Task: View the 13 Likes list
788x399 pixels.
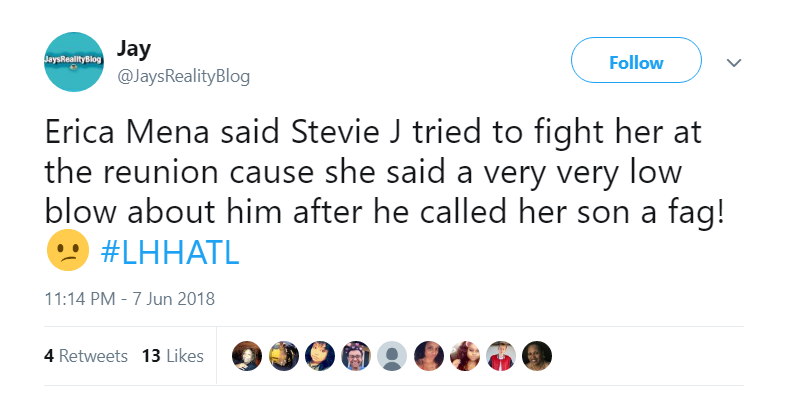Action: click(x=172, y=356)
